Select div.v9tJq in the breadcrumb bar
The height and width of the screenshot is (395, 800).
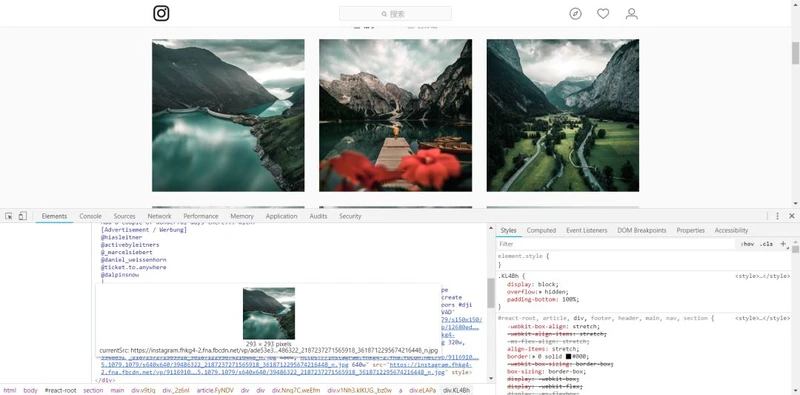[143, 390]
